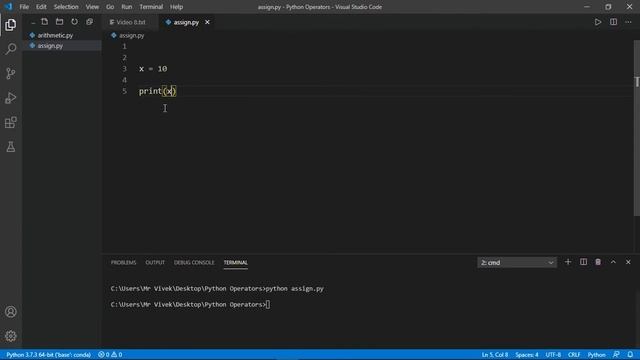Split the editor to the right
Screen dimensions: 640x360
[x=613, y=22]
